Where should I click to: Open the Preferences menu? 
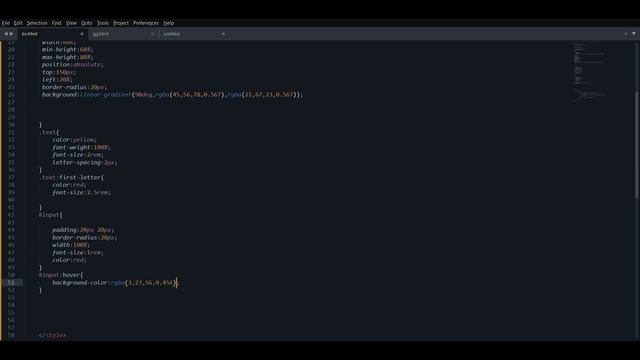pos(146,23)
